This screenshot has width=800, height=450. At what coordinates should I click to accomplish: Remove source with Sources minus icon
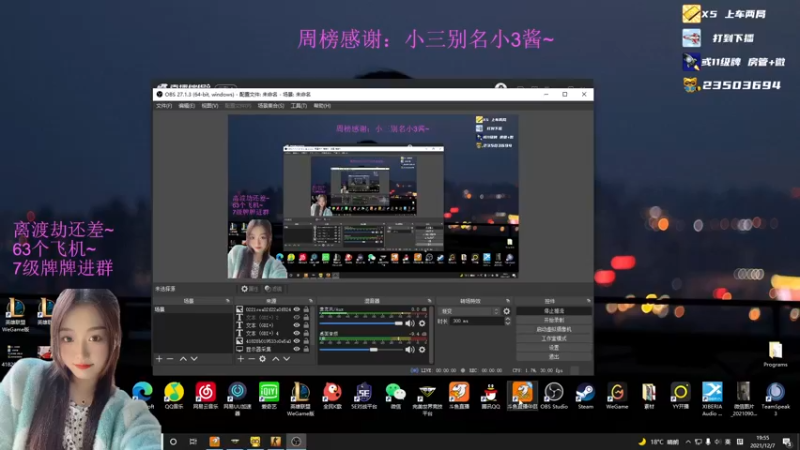(251, 359)
